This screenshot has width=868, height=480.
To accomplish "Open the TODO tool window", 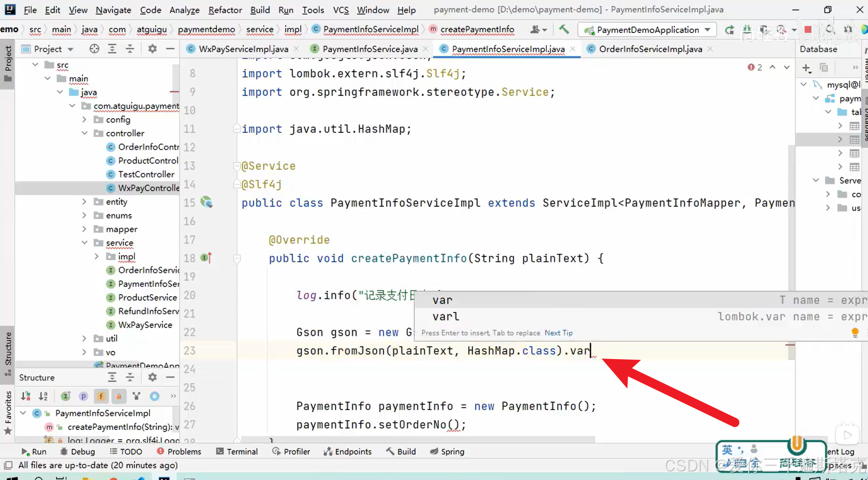I will (x=126, y=451).
